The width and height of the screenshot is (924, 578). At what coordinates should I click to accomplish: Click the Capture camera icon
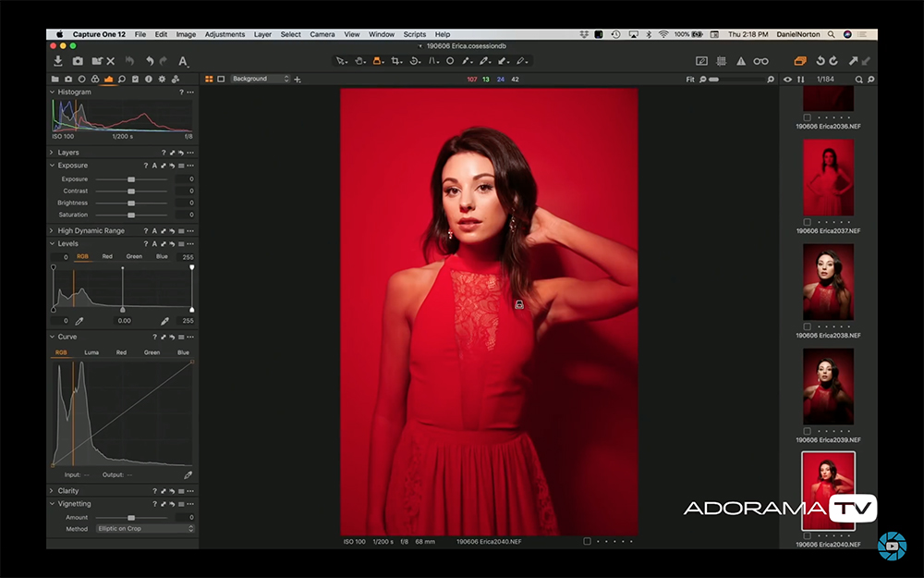coord(79,61)
